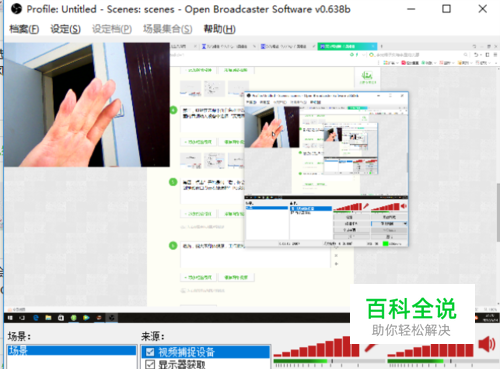
Task: Click the desktop volume slider handle
Action: (x=451, y=361)
